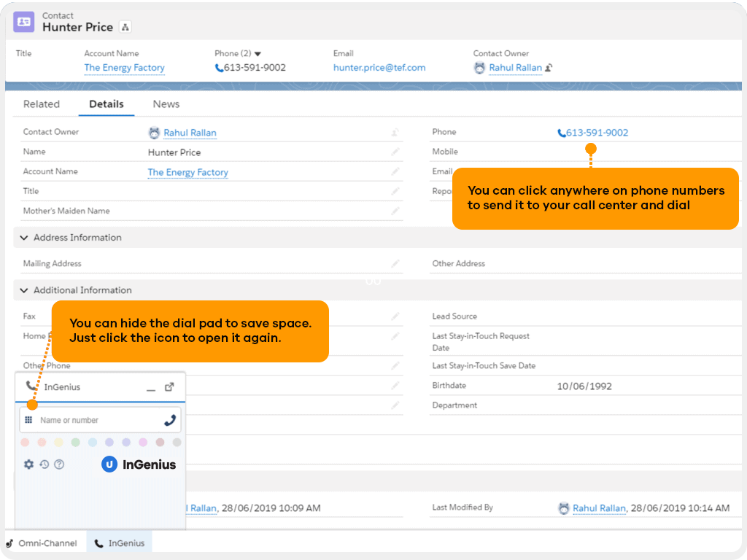Screen dimensions: 747x560
Task: Open InGenius help question icon
Action: point(59,464)
